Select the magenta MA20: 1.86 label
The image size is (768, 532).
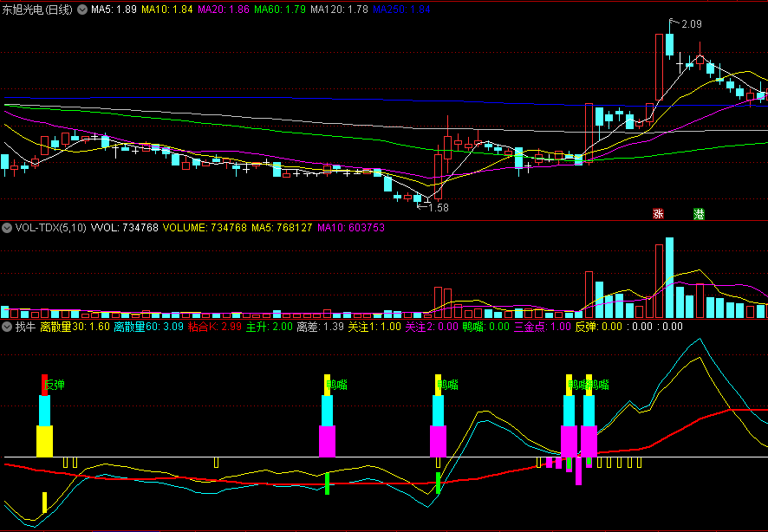224,10
